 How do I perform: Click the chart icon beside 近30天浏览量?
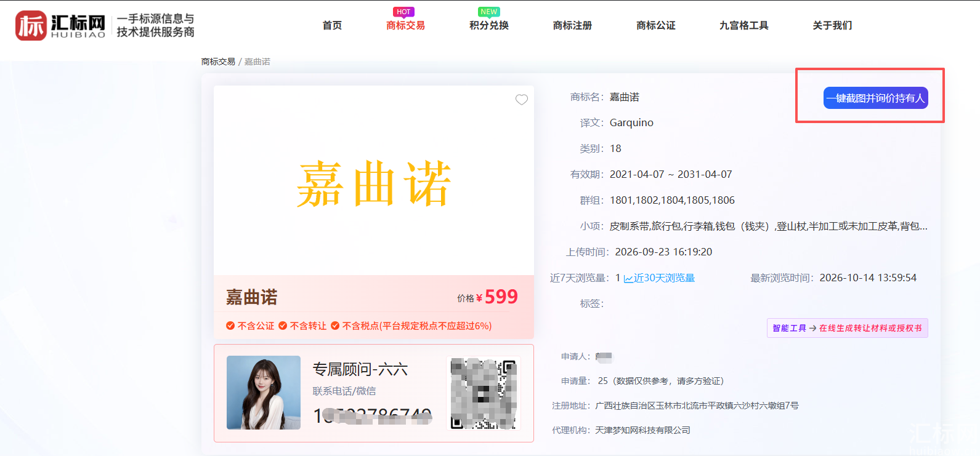pyautogui.click(x=628, y=279)
